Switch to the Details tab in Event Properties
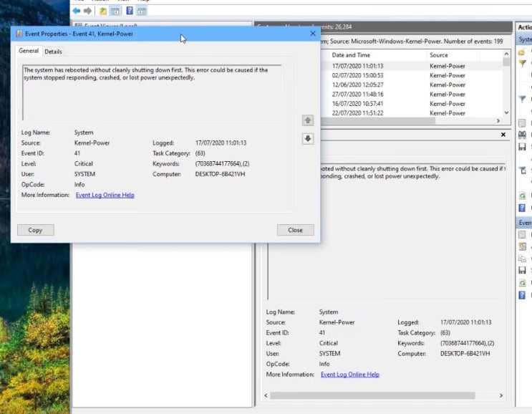Viewport: 532px width, 414px height. (53, 52)
